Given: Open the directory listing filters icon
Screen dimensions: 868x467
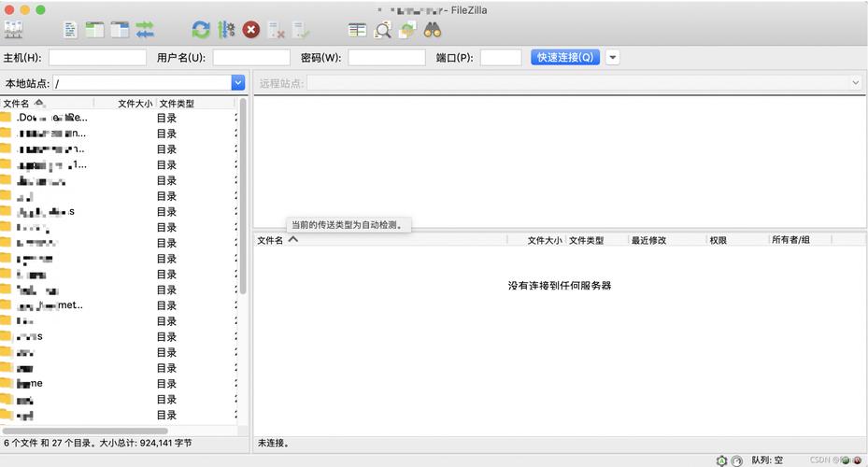Looking at the screenshot, I should (358, 30).
